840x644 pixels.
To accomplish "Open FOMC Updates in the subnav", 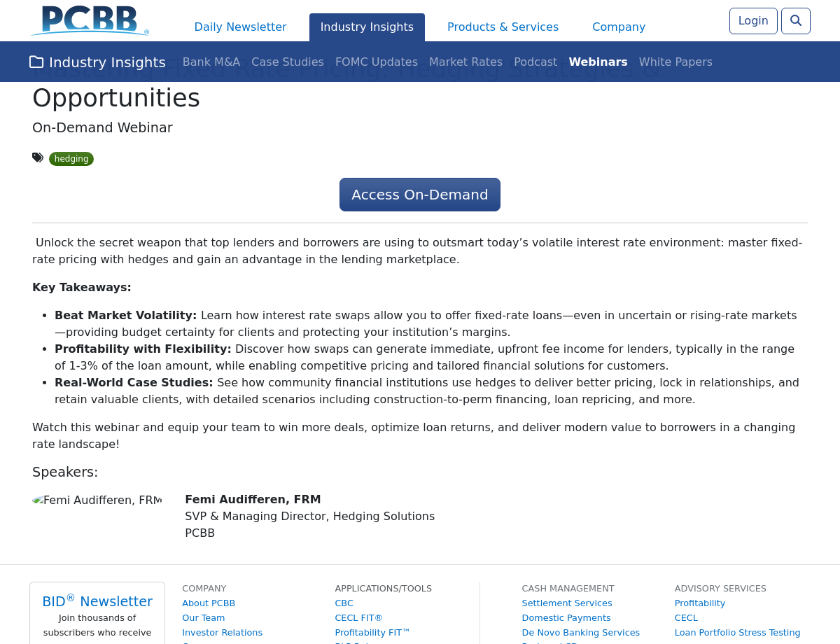I will pyautogui.click(x=376, y=62).
